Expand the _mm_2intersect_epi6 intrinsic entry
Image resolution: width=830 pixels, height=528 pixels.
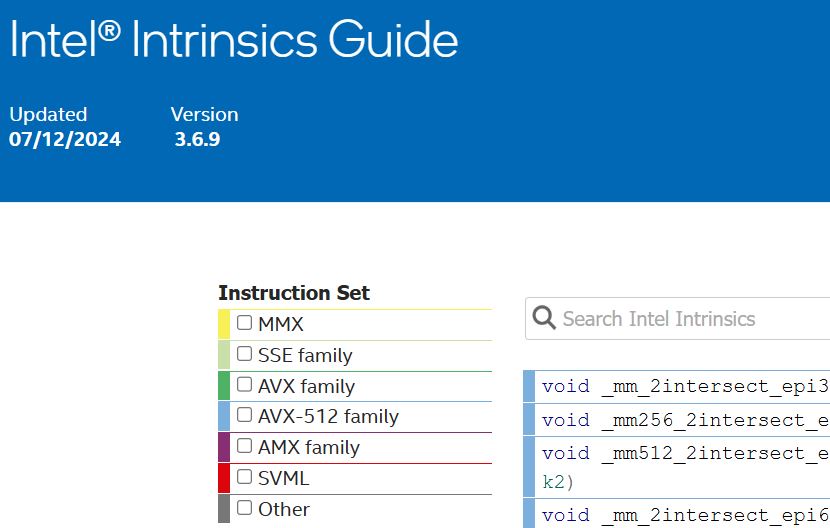[x=685, y=515]
